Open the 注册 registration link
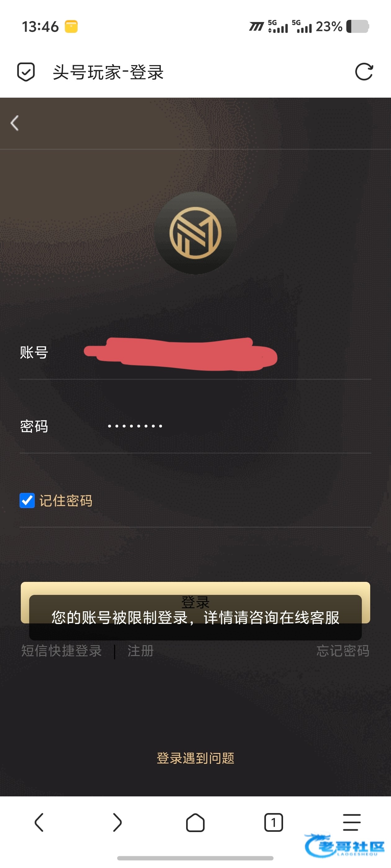Screen dimensions: 391x868 point(140,651)
